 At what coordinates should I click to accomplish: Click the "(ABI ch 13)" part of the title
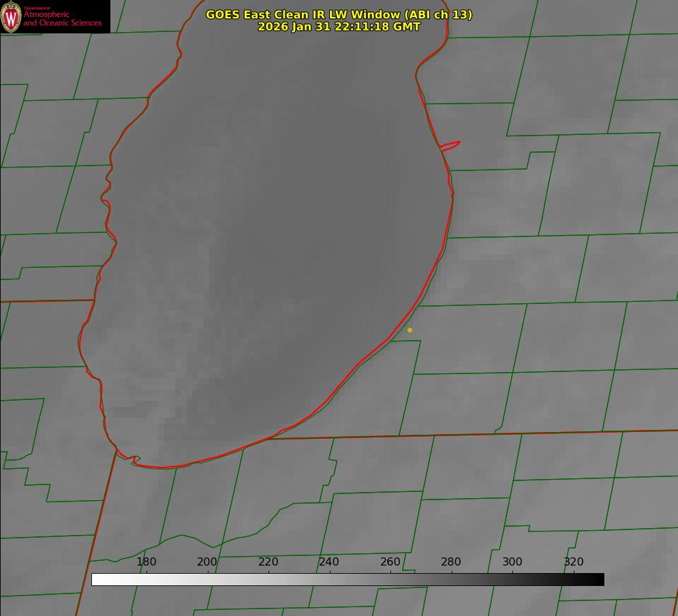click(x=438, y=14)
